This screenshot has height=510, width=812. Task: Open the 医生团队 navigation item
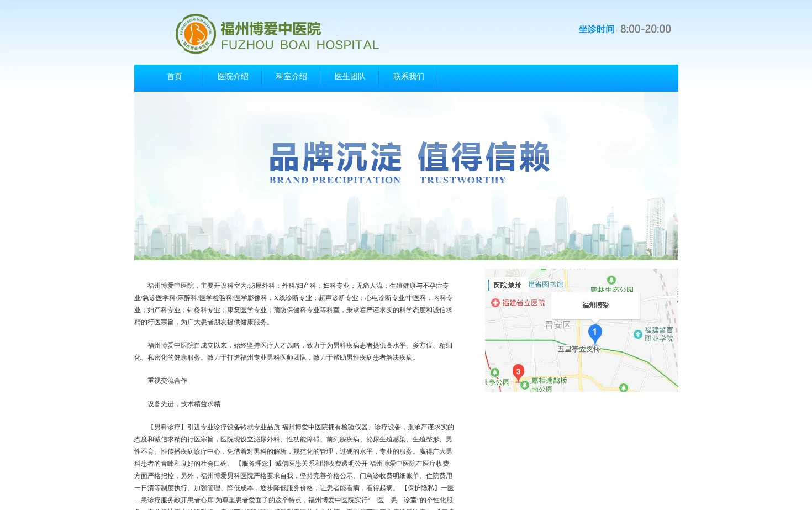pos(350,77)
